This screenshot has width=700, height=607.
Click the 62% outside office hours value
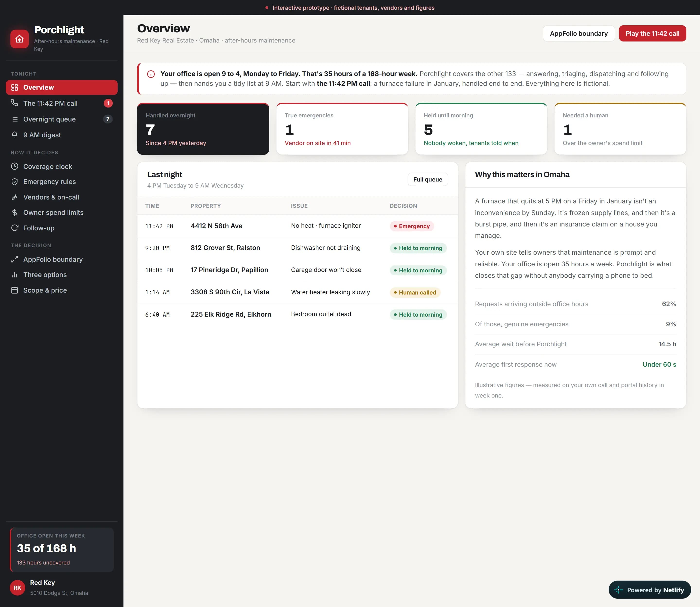click(669, 304)
